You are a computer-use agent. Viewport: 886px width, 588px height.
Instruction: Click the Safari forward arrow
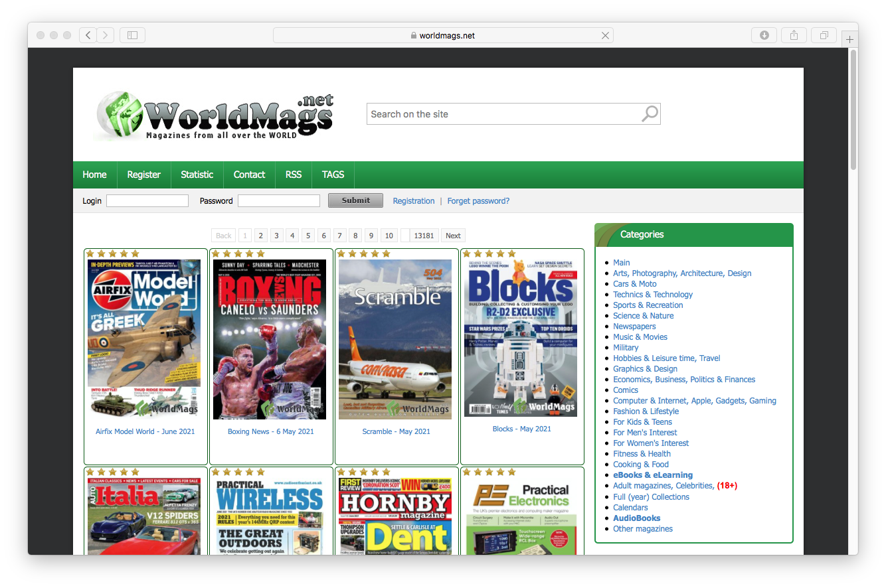106,35
